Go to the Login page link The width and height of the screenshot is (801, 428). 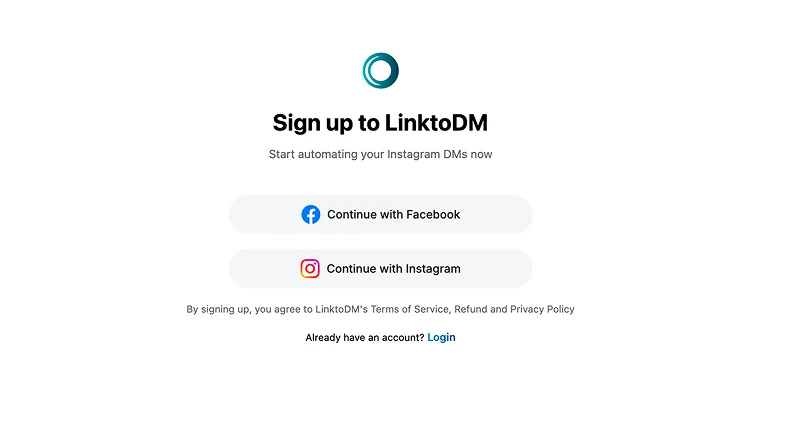[x=441, y=337]
